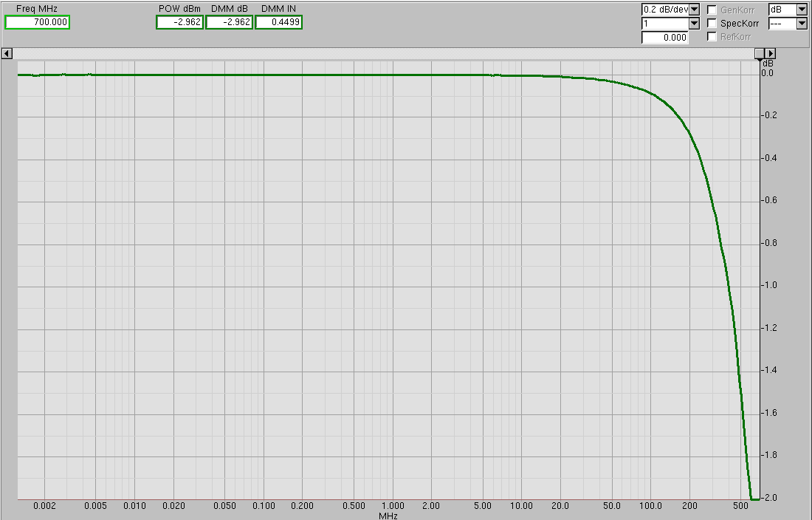Click the right scroll arrow above the graph
The width and height of the screenshot is (812, 520).
(x=771, y=53)
